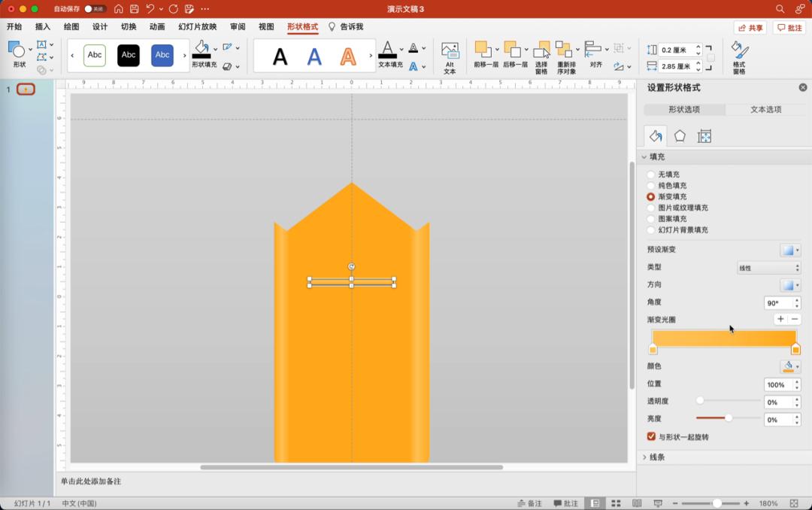Select the Effects pentagon icon in panel
Viewport: 812px width, 510px height.
coord(680,136)
